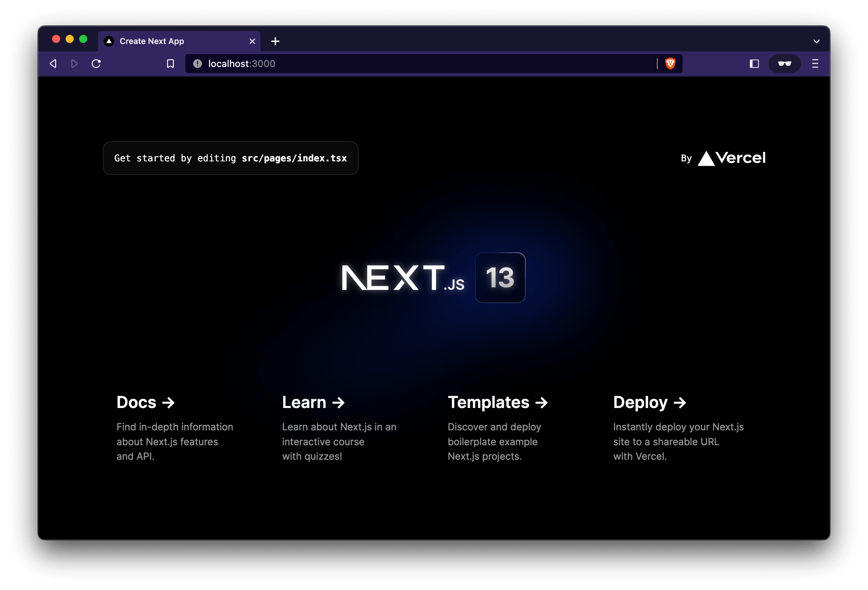Open a new tab with plus

pyautogui.click(x=275, y=42)
